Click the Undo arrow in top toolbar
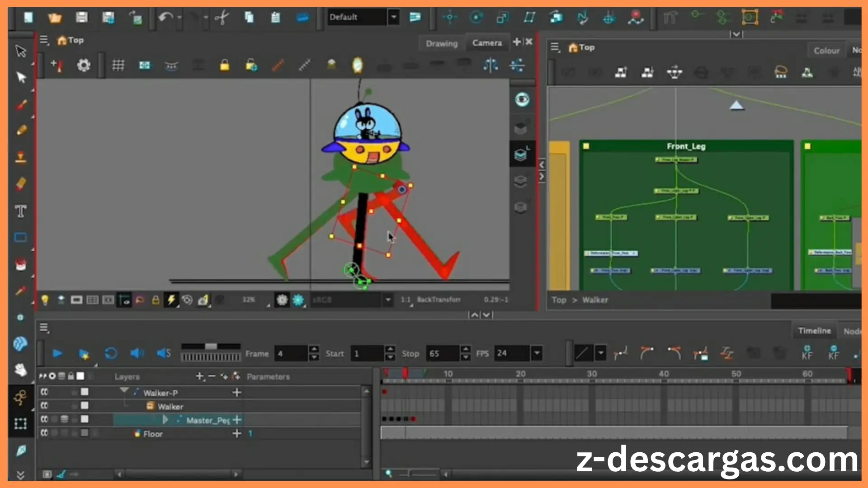 click(x=165, y=17)
